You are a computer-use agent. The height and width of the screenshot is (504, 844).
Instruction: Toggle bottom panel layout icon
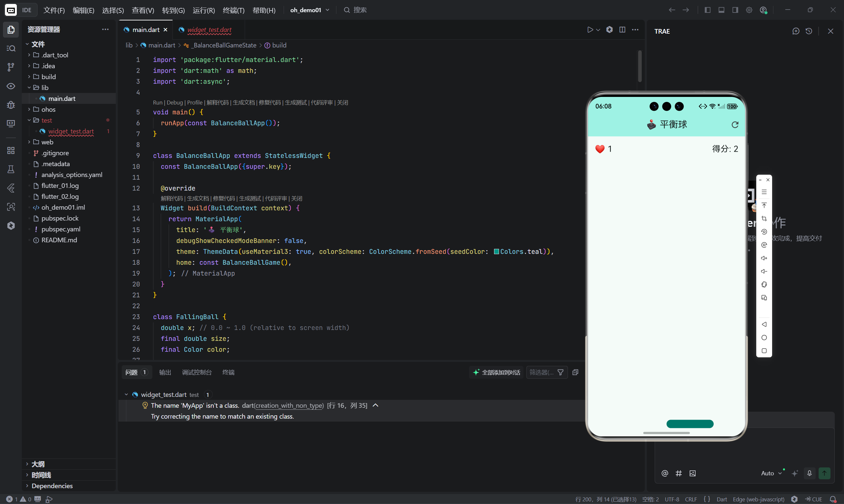tap(721, 10)
